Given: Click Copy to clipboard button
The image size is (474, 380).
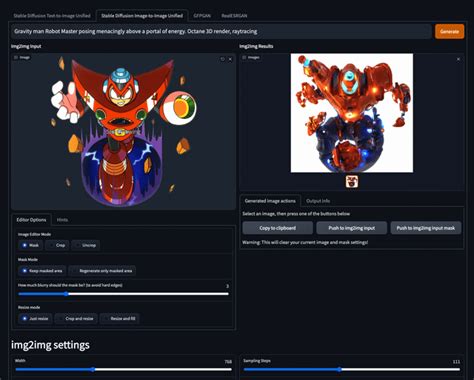Looking at the screenshot, I should tap(277, 228).
